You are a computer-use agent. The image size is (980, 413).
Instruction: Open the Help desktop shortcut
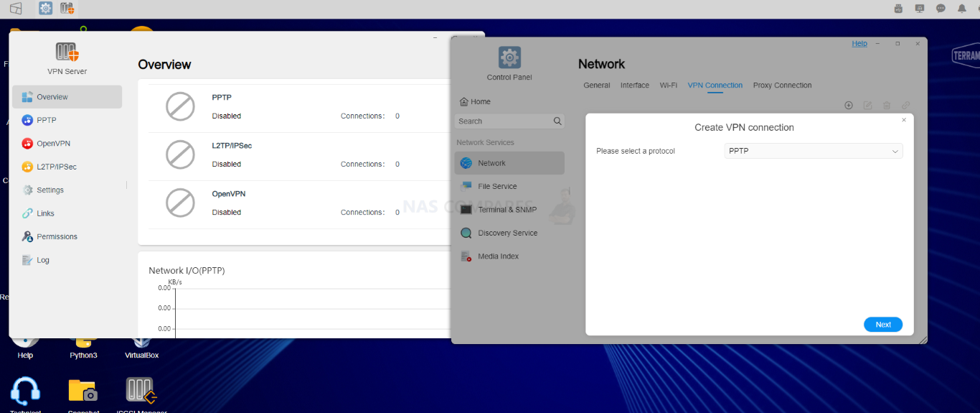coord(25,347)
